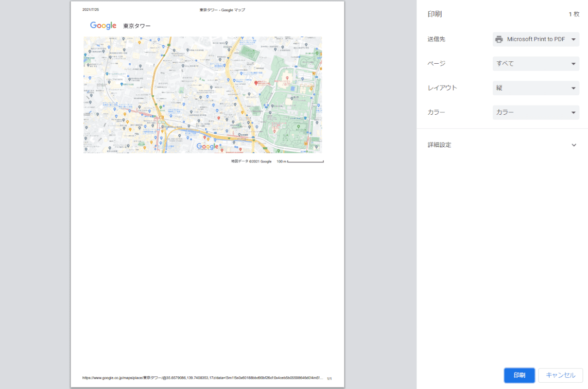588x389 pixels.
Task: Click the 2021/7/25 date in preview header
Action: pos(91,10)
